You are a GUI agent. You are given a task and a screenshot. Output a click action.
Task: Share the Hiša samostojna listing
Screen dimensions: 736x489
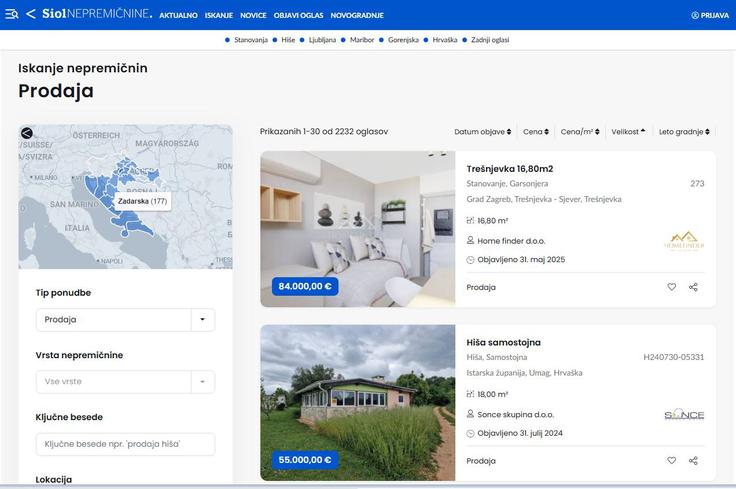click(x=693, y=460)
